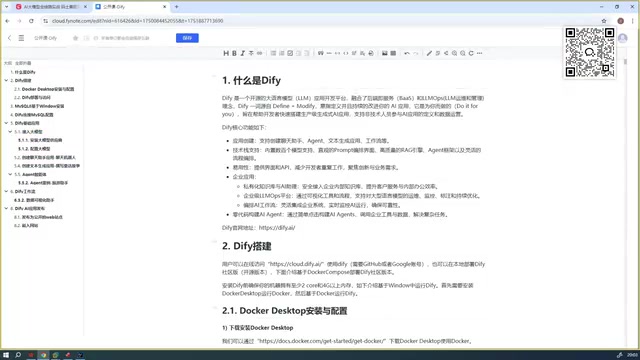Switch to the first browser tab

51,7
